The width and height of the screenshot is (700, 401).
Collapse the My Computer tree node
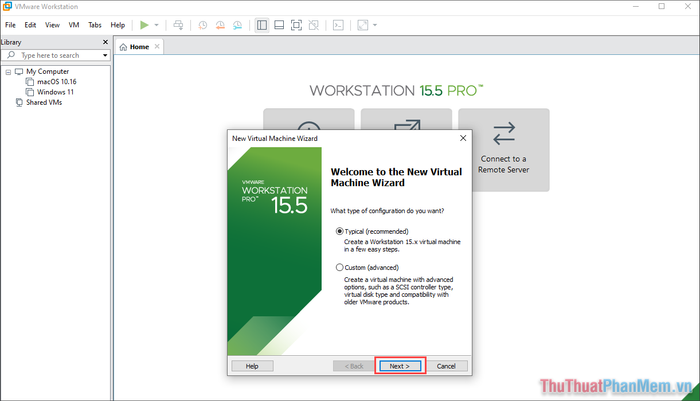(x=8, y=72)
